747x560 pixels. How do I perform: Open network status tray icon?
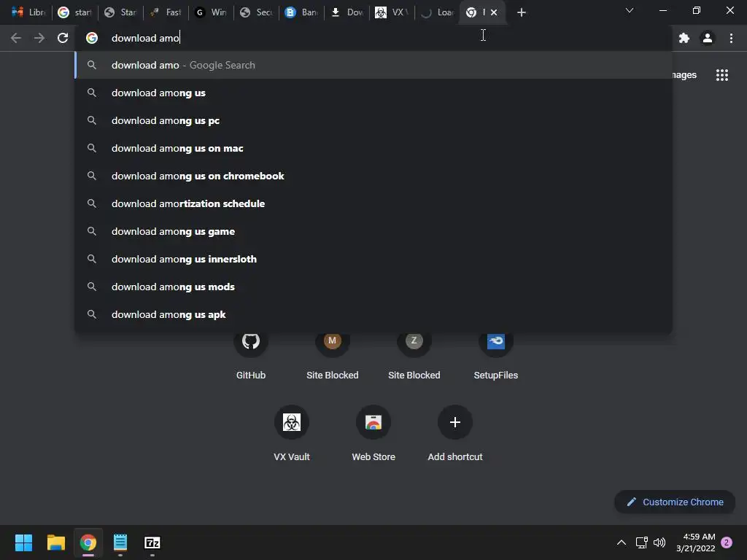coord(641,542)
